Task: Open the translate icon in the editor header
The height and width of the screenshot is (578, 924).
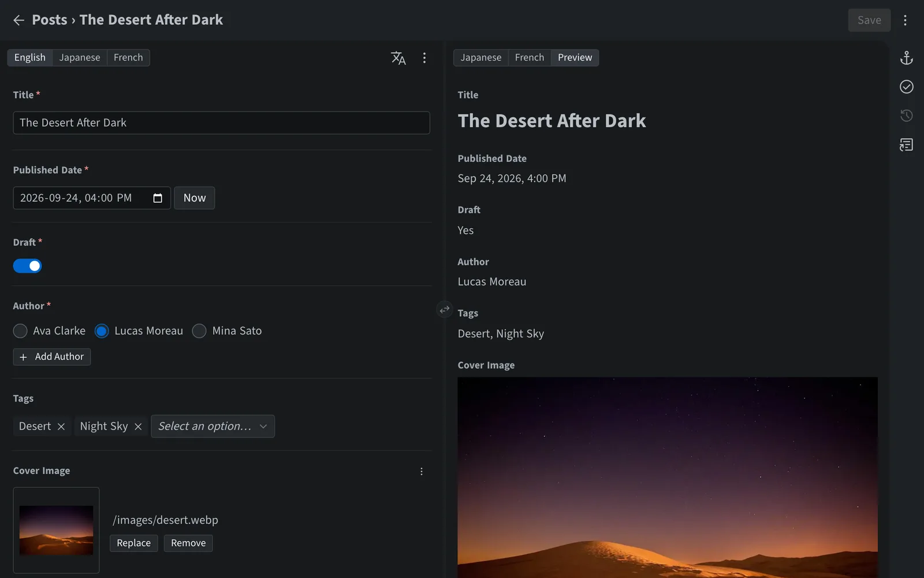Action: [398, 58]
